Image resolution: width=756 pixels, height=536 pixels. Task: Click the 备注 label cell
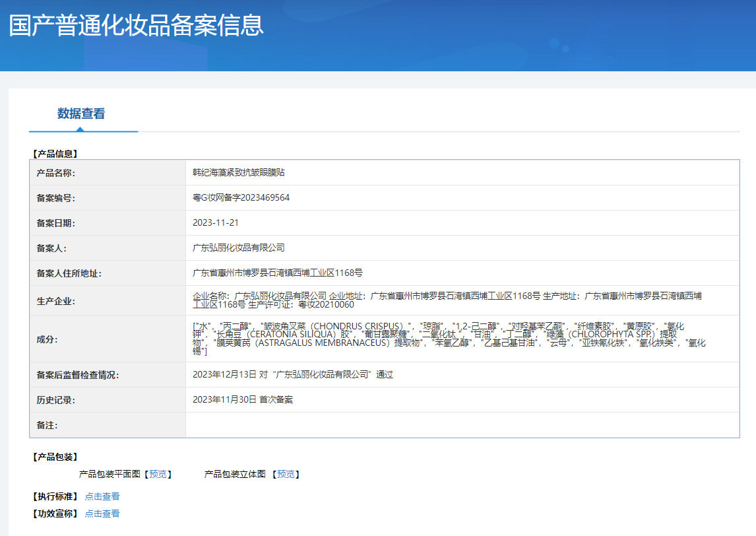click(x=108, y=425)
